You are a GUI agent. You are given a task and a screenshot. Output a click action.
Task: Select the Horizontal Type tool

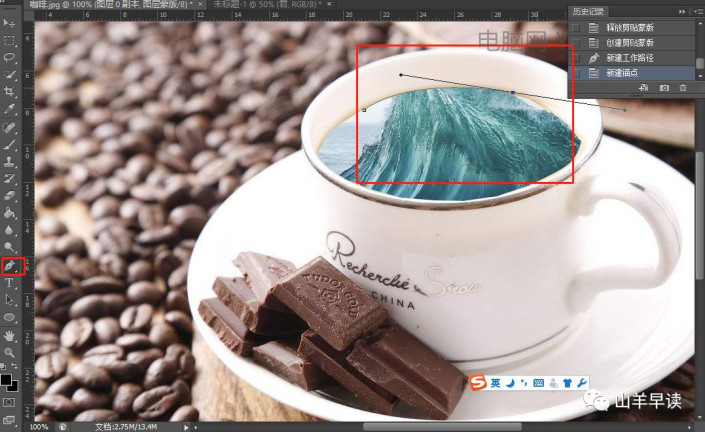pos(9,283)
